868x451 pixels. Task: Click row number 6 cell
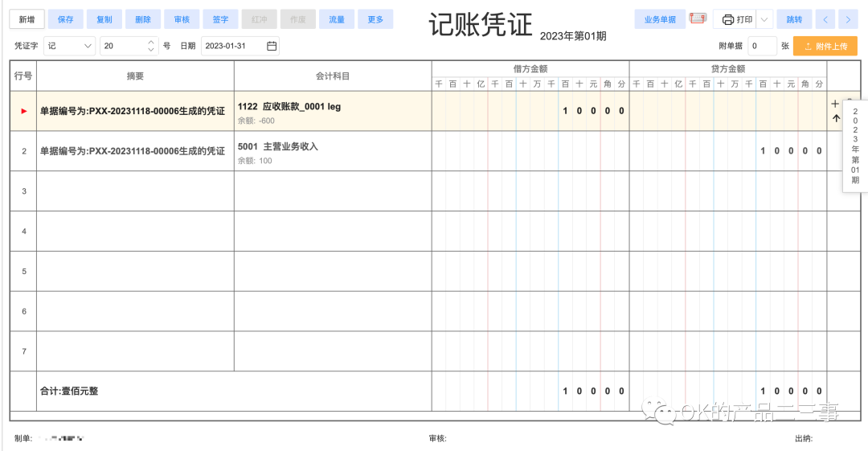coord(24,311)
